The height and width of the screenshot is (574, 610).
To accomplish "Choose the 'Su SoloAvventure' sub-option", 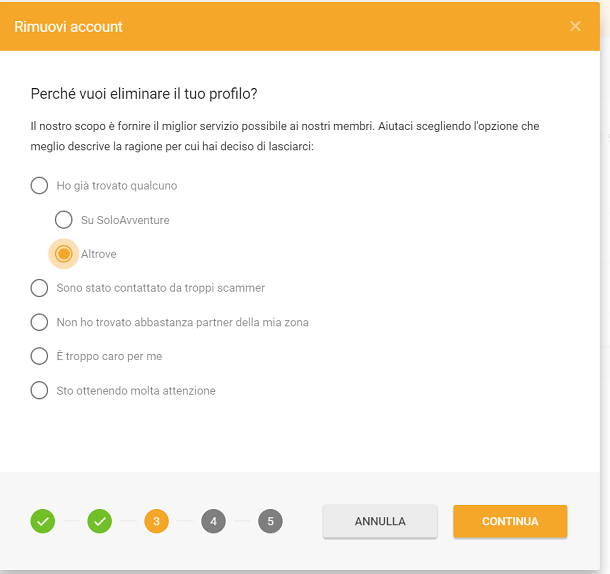I will [63, 220].
